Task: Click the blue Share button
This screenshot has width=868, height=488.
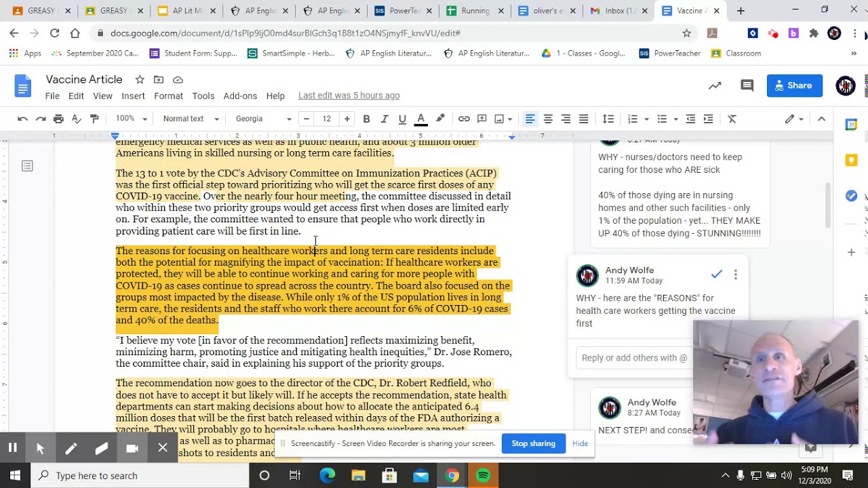Action: click(x=794, y=85)
